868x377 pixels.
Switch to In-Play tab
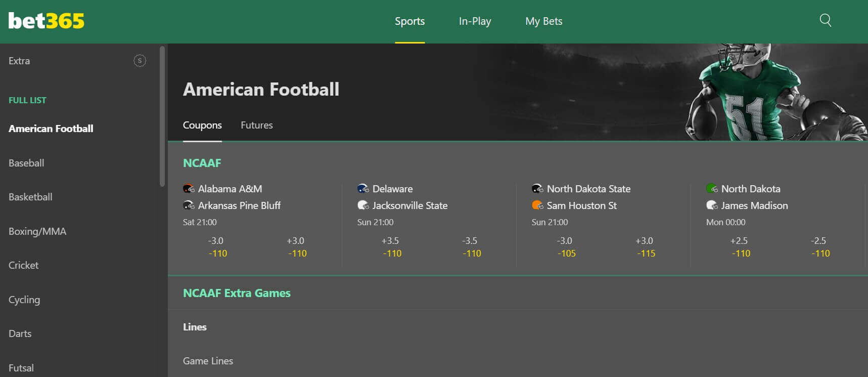tap(475, 21)
